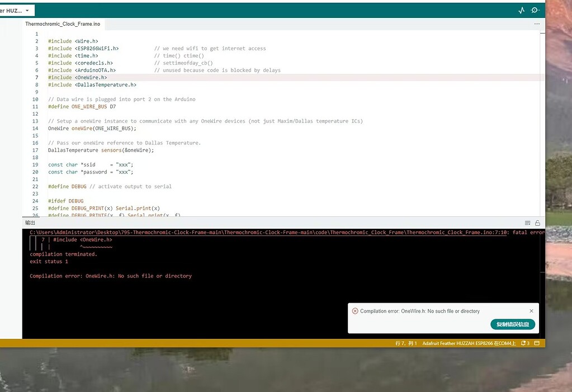Clear the output console contents

tap(526, 222)
